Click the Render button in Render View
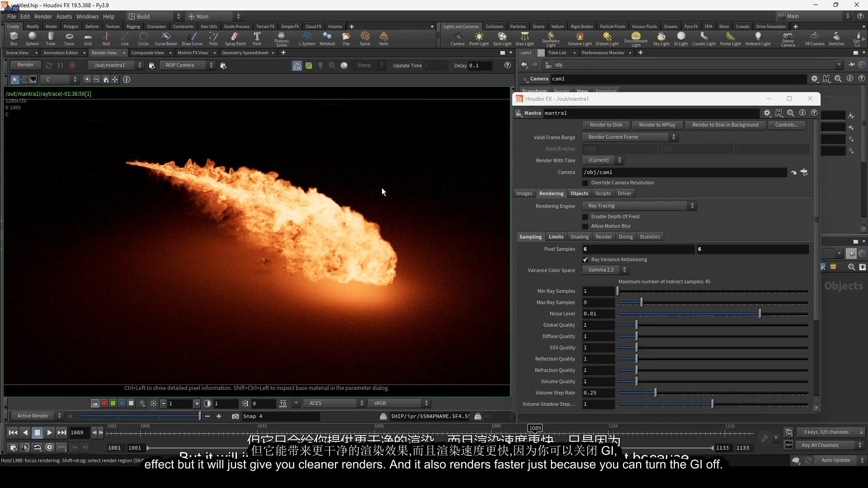This screenshot has width=868, height=488. click(25, 65)
